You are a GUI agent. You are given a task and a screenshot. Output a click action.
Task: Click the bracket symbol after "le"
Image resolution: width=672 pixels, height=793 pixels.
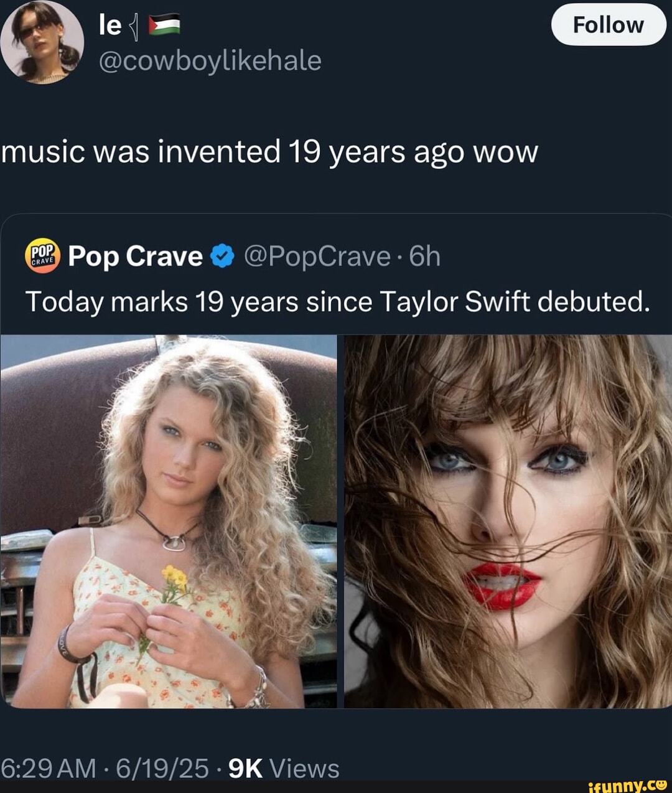point(133,27)
